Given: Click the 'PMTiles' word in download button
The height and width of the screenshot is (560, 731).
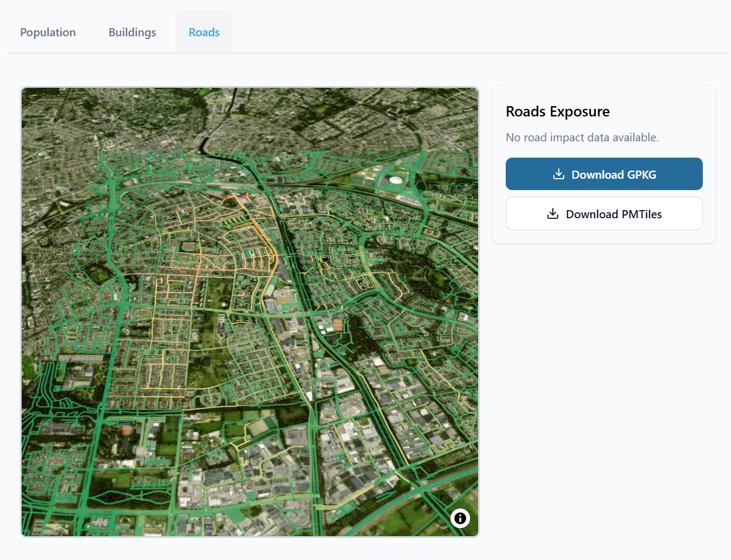Looking at the screenshot, I should (x=641, y=214).
